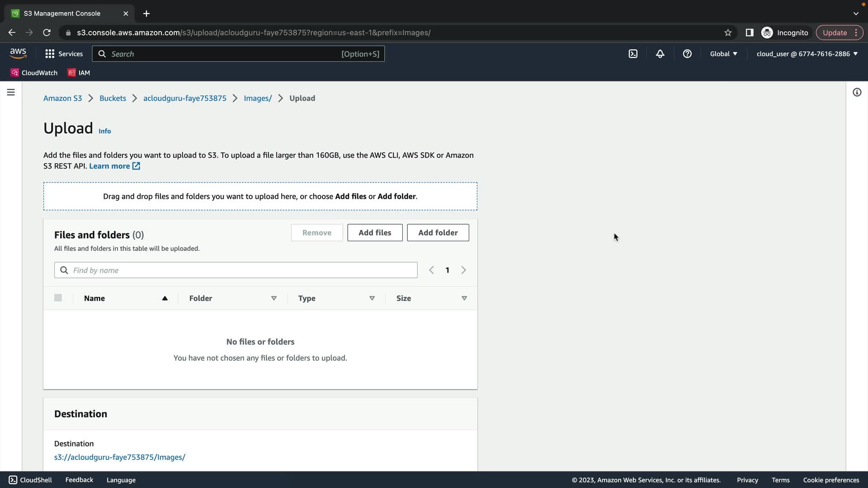Expand the Global region dropdown
This screenshot has height=488, width=868.
pos(723,54)
